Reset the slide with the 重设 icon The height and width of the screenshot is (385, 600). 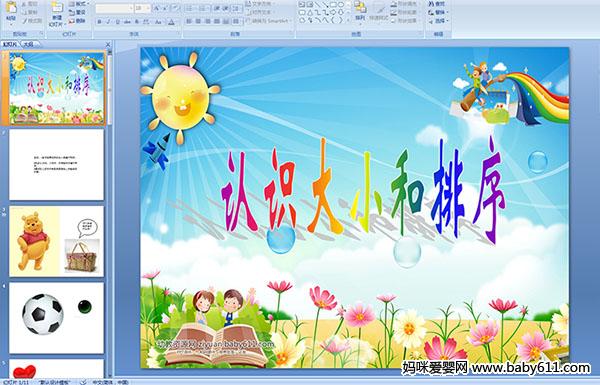coord(78,12)
